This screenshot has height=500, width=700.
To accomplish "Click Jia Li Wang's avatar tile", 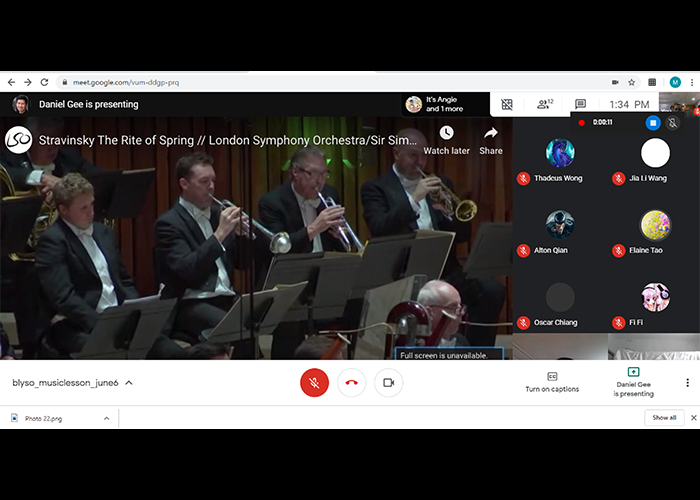I will tap(655, 153).
